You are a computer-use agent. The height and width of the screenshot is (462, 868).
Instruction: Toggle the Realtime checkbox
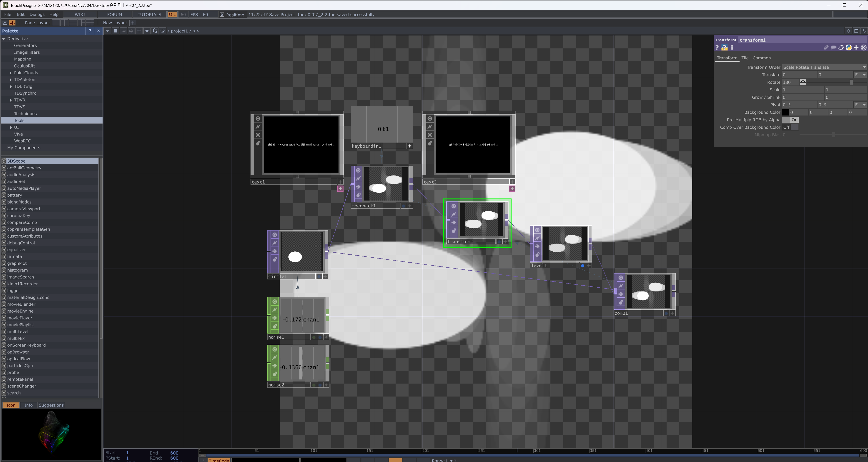222,15
